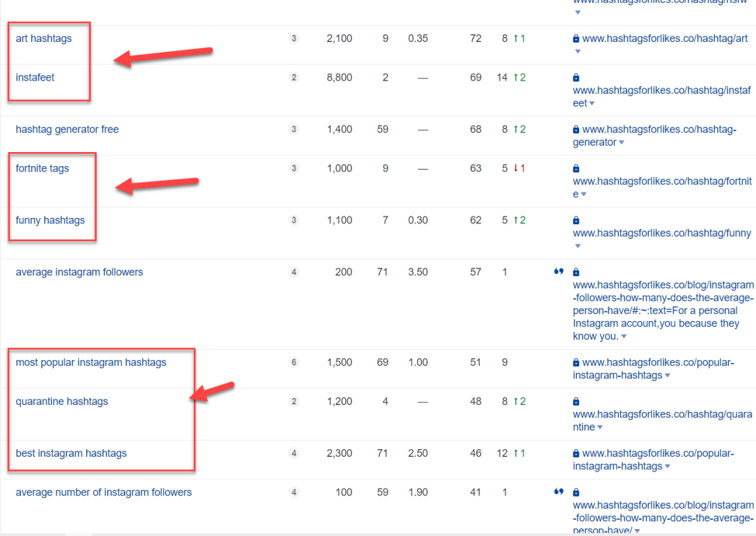Open popular-instagram-hashtags URL in most popular row
Screen dimensions: 756x536
click(653, 369)
